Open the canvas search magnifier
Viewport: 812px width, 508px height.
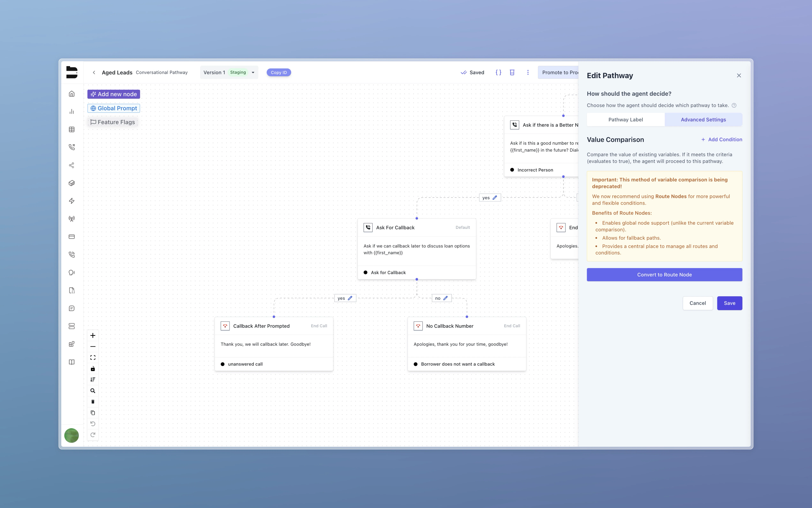coord(93,391)
